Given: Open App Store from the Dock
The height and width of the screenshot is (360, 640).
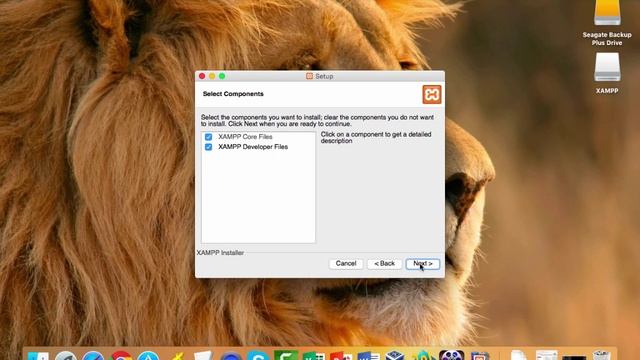Looking at the screenshot, I should pyautogui.click(x=148, y=356).
